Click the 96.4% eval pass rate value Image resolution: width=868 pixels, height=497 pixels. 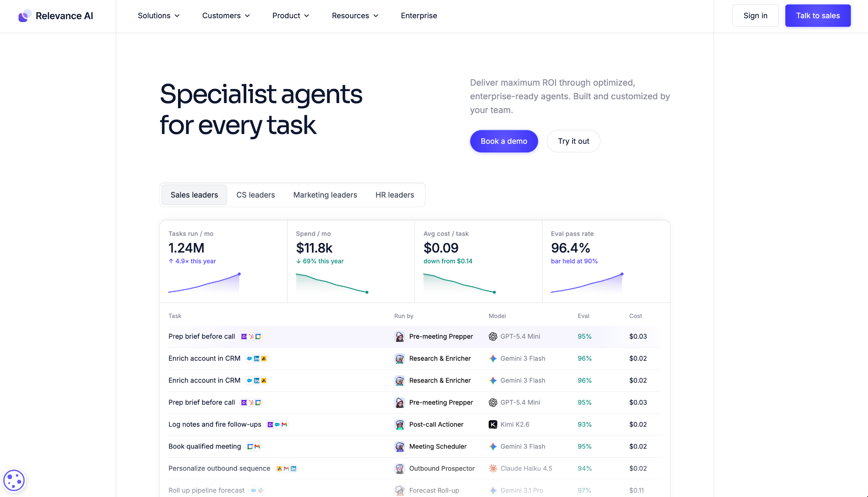[x=570, y=248]
